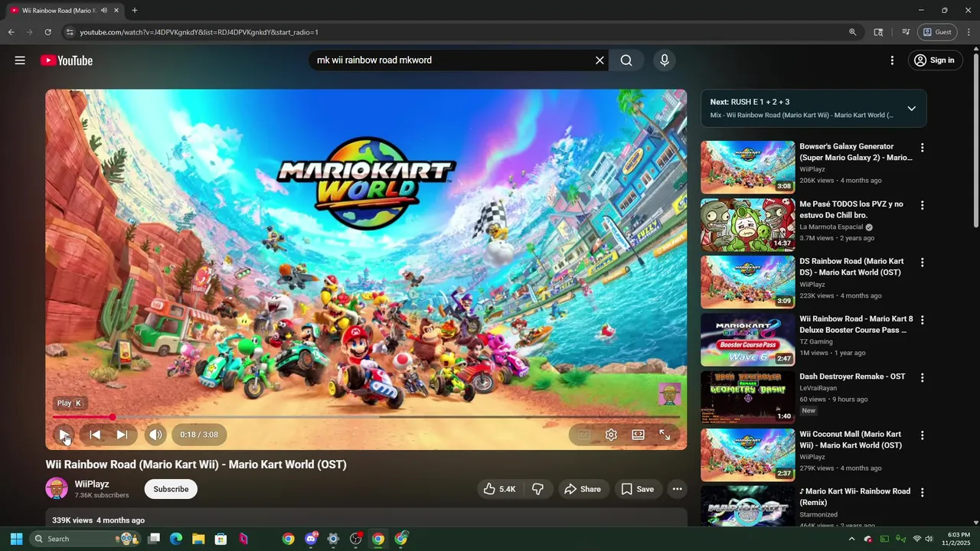The width and height of the screenshot is (980, 551).
Task: Click channel watermark in video corner
Action: 669,394
